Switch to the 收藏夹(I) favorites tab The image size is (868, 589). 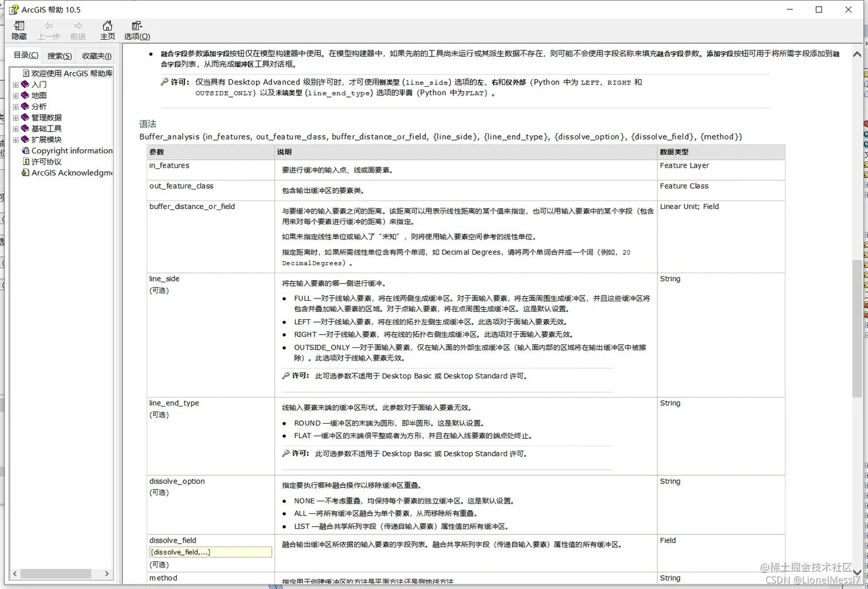pos(96,56)
